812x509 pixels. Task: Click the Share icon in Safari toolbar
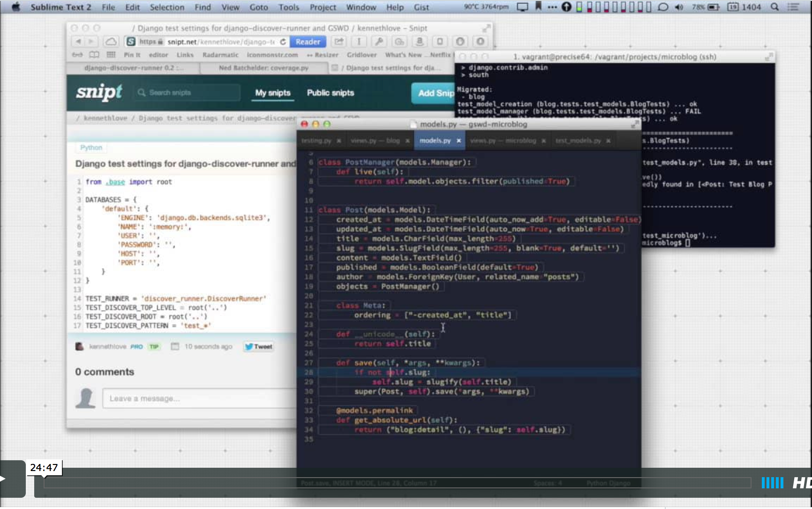pyautogui.click(x=338, y=42)
